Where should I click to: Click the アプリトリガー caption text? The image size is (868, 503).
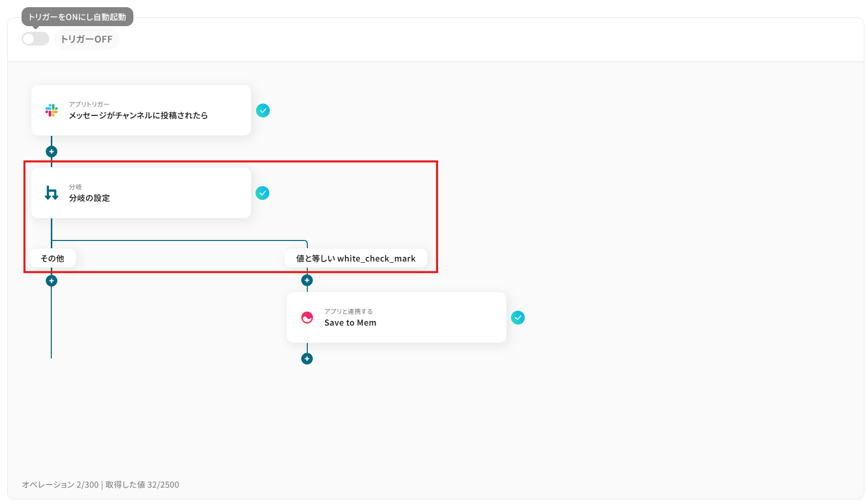click(x=89, y=104)
